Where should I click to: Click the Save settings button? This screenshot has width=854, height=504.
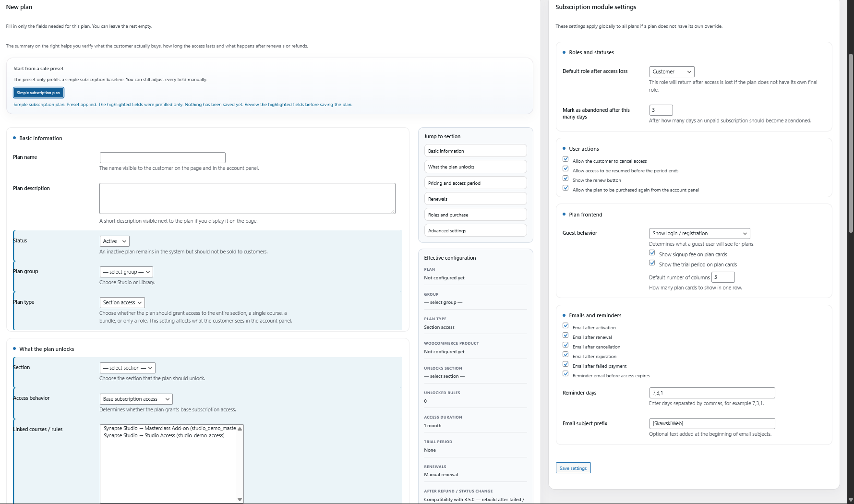573,468
